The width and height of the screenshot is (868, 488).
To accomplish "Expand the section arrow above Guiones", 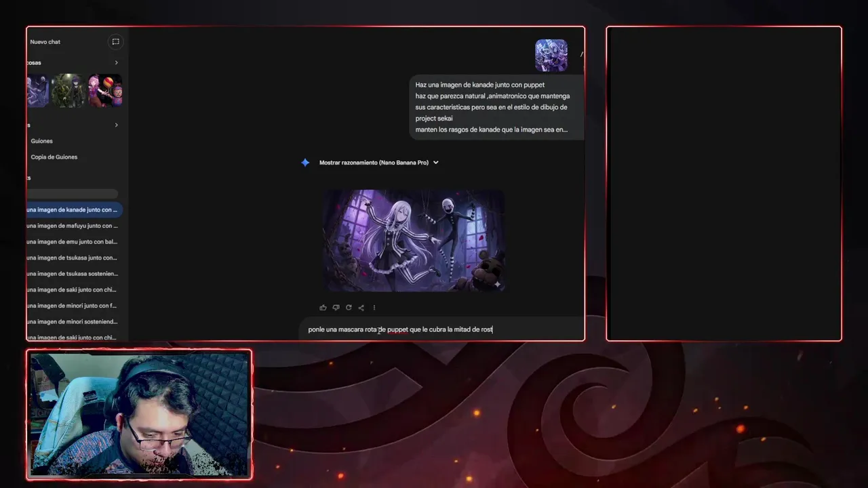I will point(116,125).
